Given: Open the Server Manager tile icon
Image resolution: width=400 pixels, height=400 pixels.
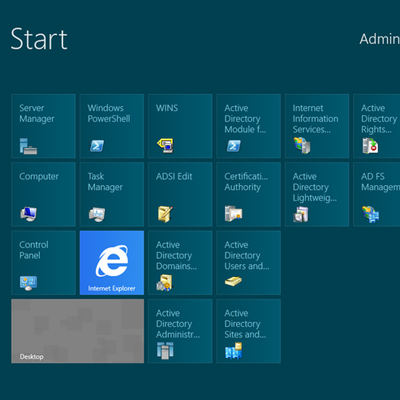Looking at the screenshot, I should click(28, 146).
